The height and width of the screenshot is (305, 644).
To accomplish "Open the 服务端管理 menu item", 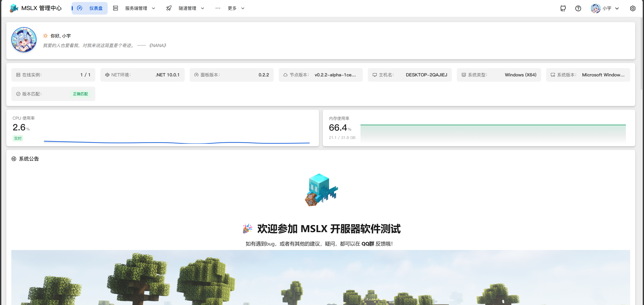I will [136, 8].
